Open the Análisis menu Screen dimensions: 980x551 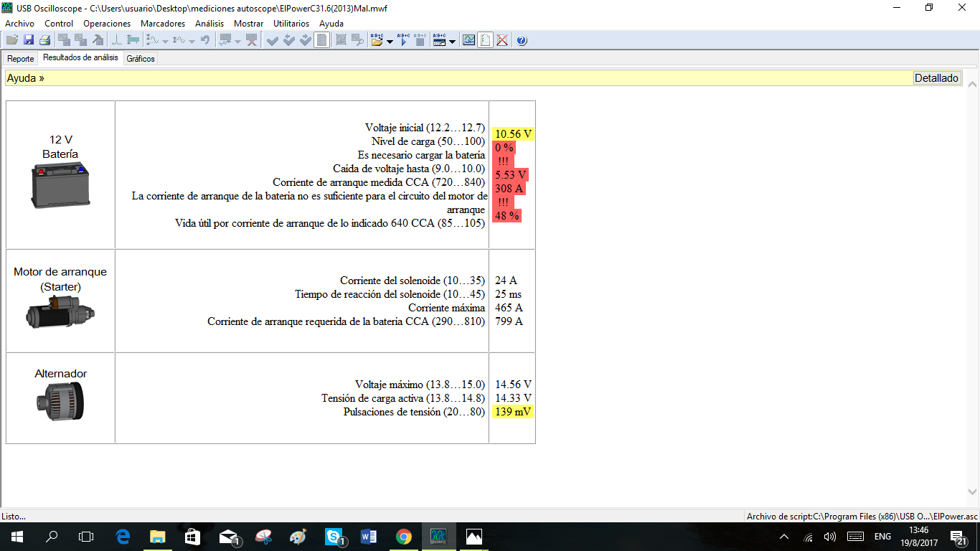click(x=209, y=23)
